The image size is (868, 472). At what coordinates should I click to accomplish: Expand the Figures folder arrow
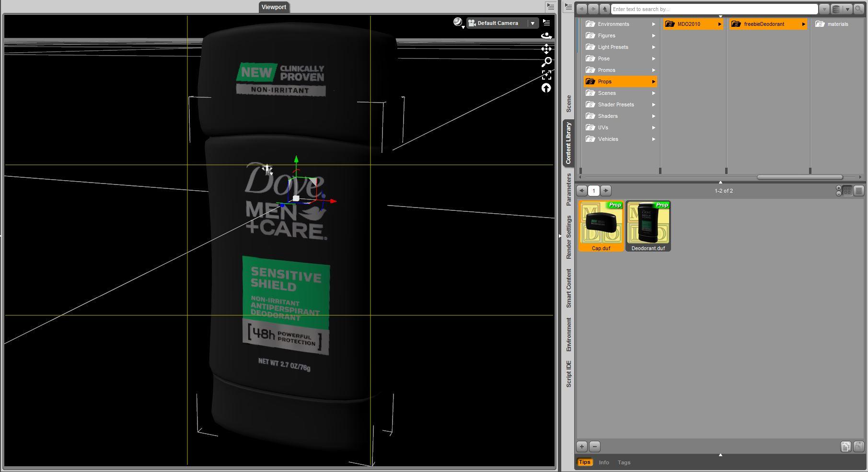click(x=653, y=35)
